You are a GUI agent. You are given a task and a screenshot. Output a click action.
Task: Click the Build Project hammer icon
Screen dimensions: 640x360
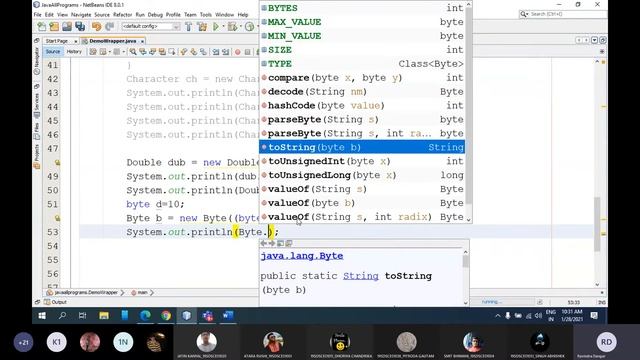pyautogui.click(x=188, y=27)
